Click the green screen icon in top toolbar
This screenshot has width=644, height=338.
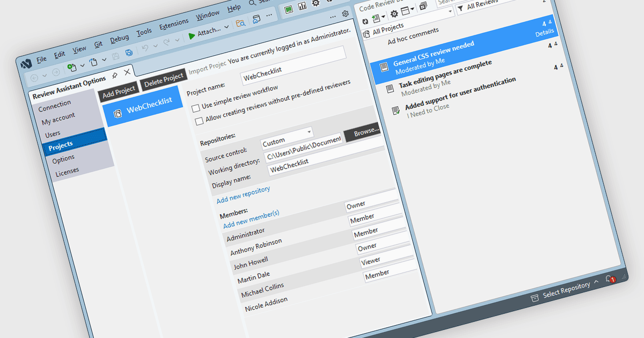click(289, 10)
